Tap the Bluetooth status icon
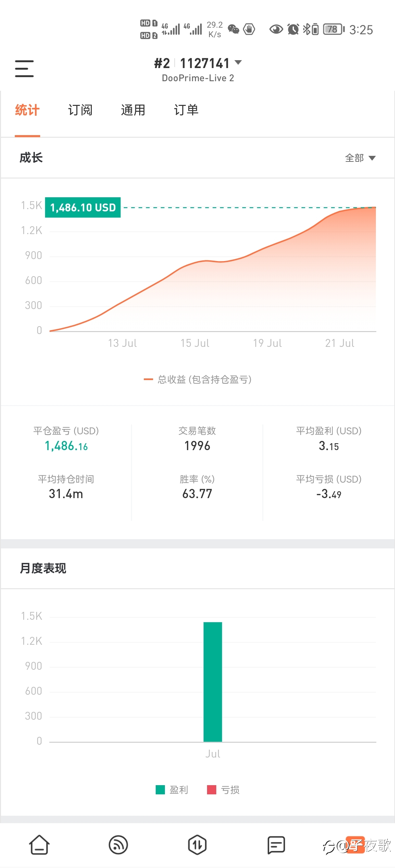395x868 pixels. (x=306, y=29)
